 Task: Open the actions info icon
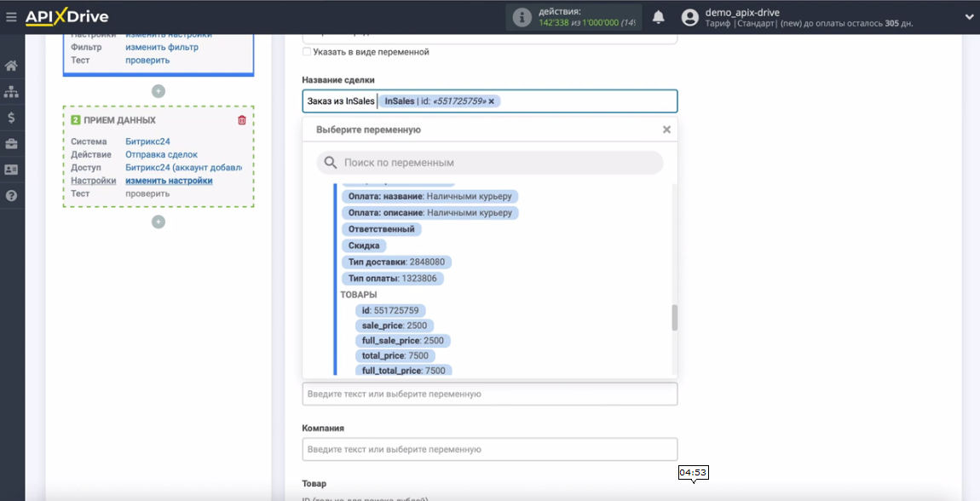[x=522, y=18]
